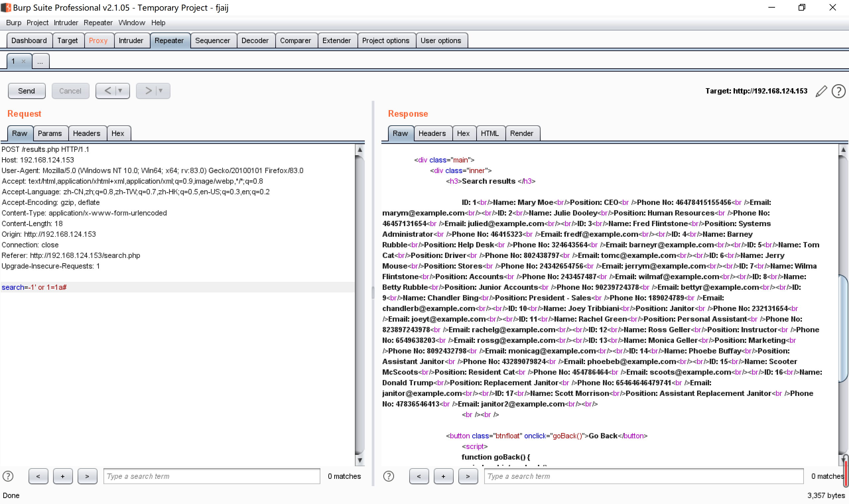Viewport: 849px width, 504px height.
Task: Click the POST /results.php request line
Action: tap(45, 150)
